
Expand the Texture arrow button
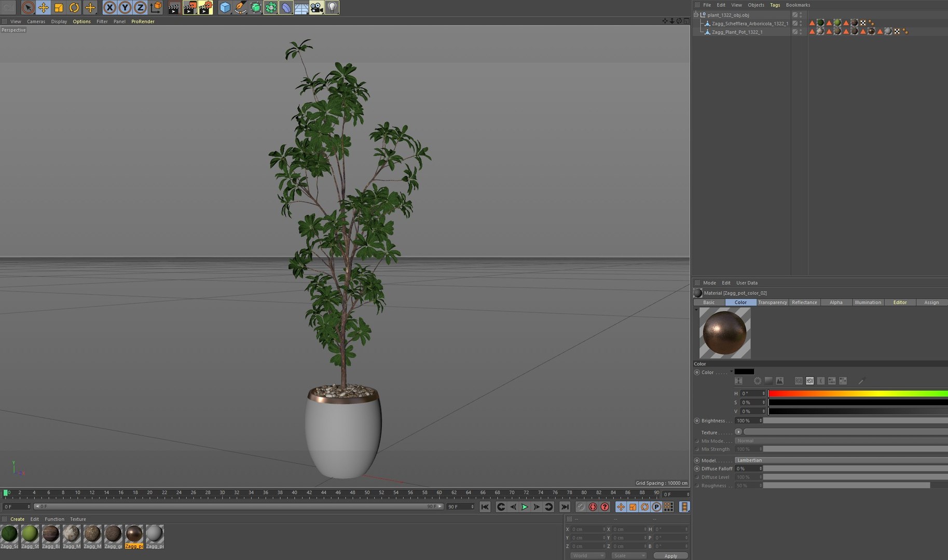click(x=738, y=432)
